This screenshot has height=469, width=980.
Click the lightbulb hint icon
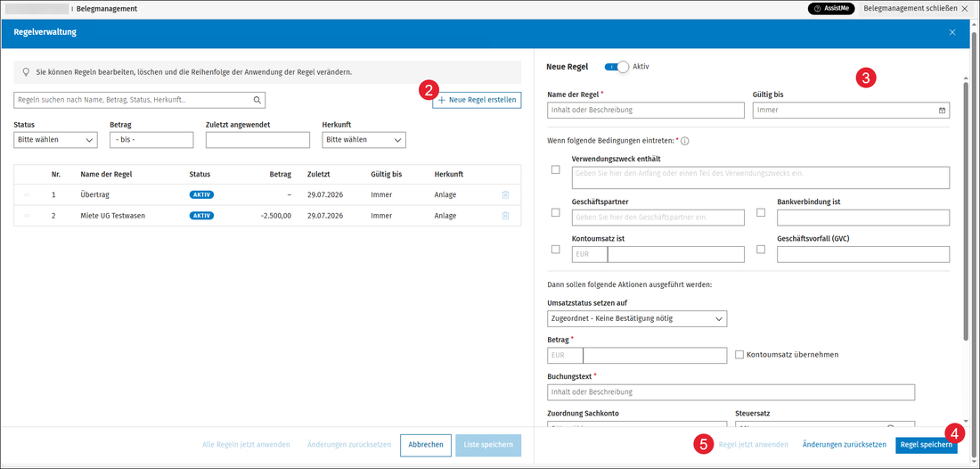click(x=26, y=72)
